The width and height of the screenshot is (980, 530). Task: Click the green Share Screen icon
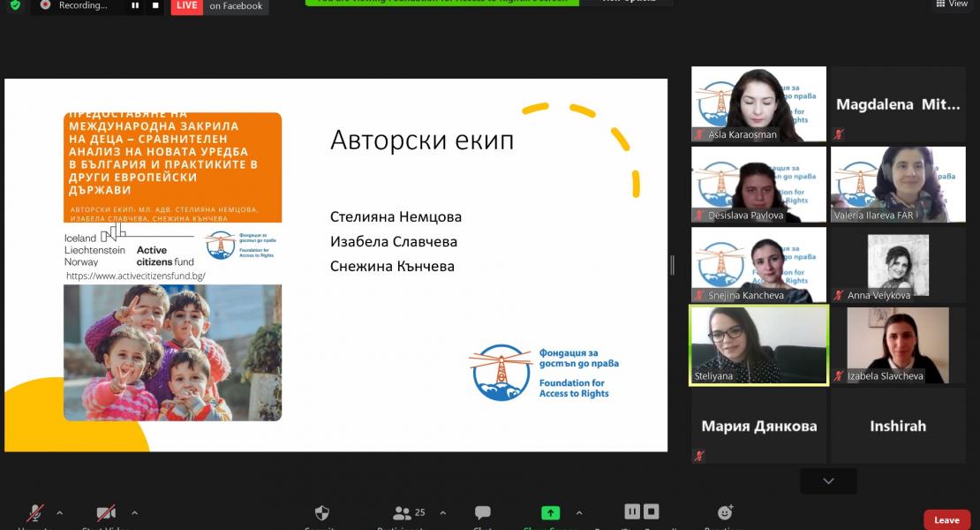tap(550, 513)
